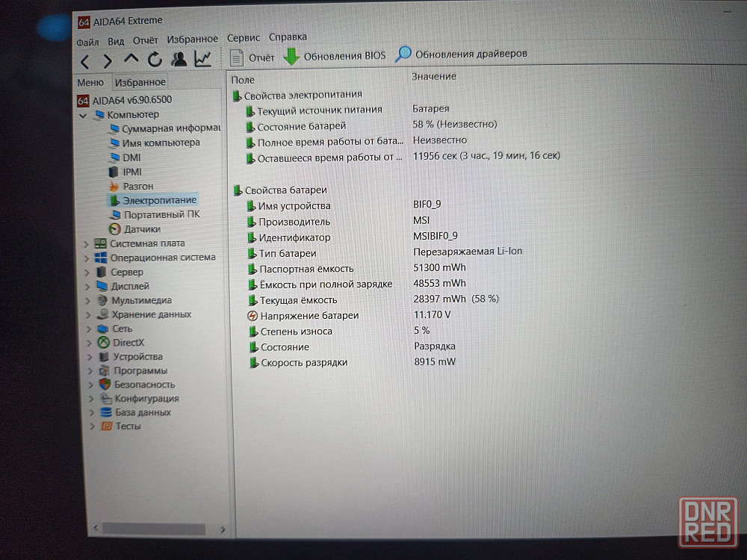Image resolution: width=747 pixels, height=560 pixels.
Task: Select Полное время работы row
Action: (356, 141)
